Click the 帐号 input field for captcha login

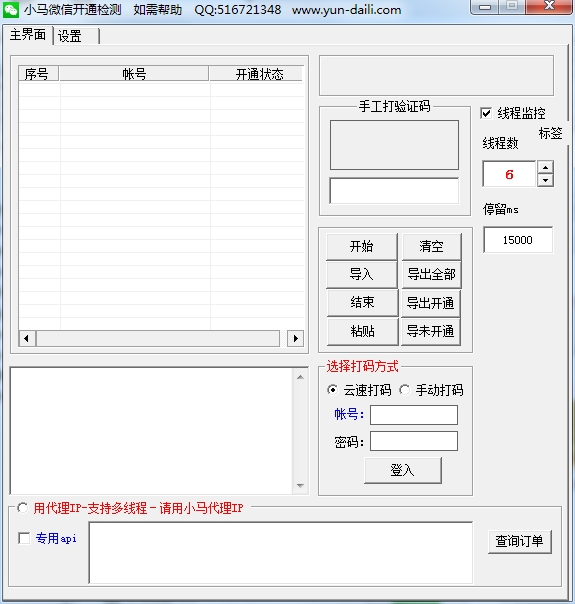[414, 415]
